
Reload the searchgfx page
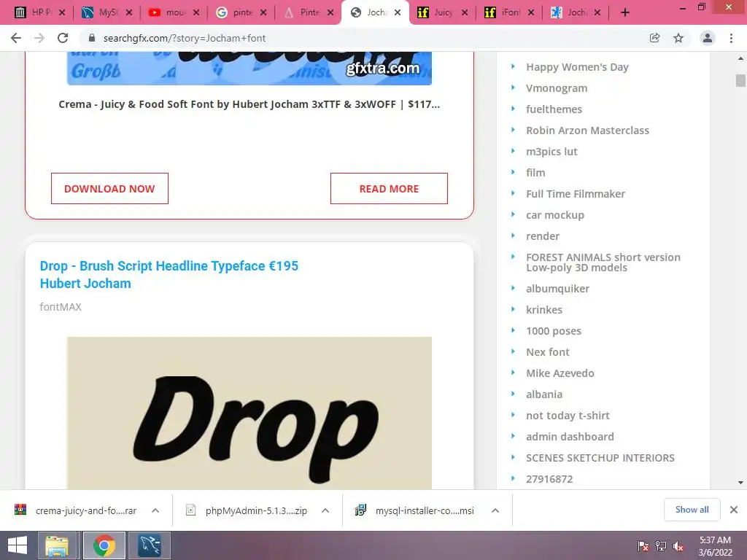click(x=63, y=38)
